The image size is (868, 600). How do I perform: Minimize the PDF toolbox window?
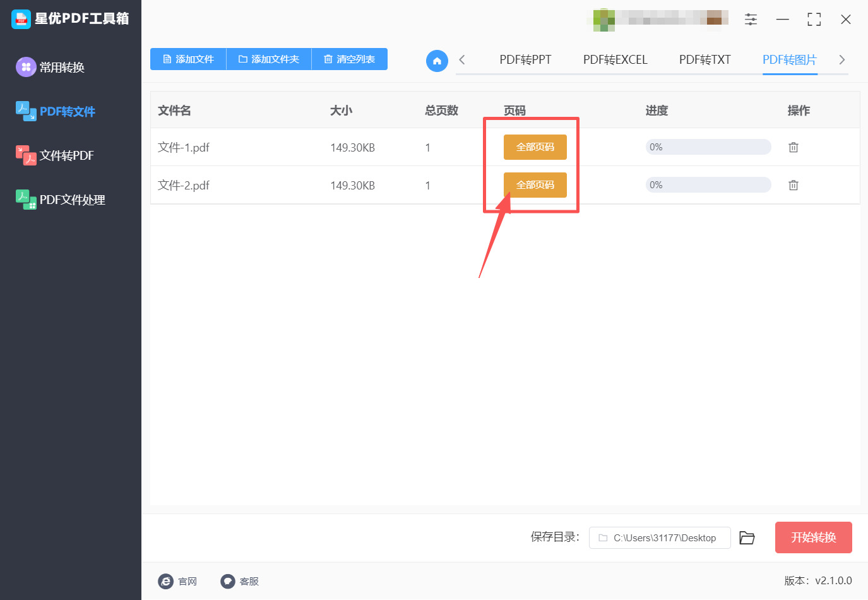783,20
